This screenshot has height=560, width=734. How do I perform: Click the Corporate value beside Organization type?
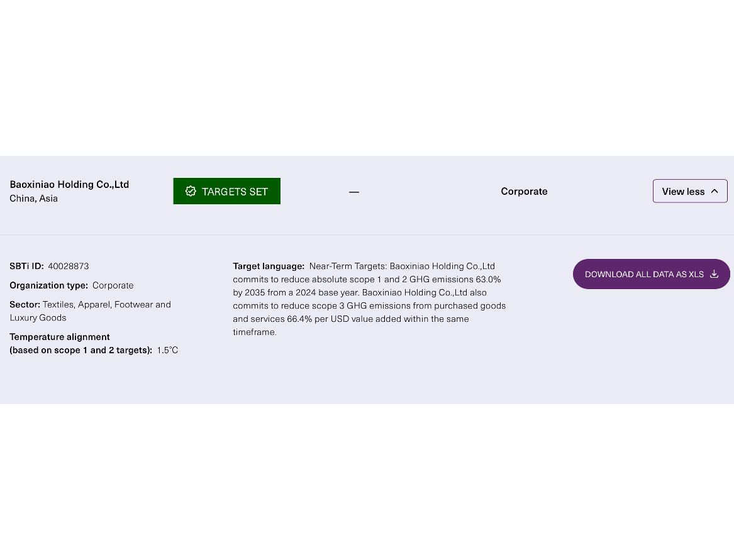pyautogui.click(x=113, y=285)
